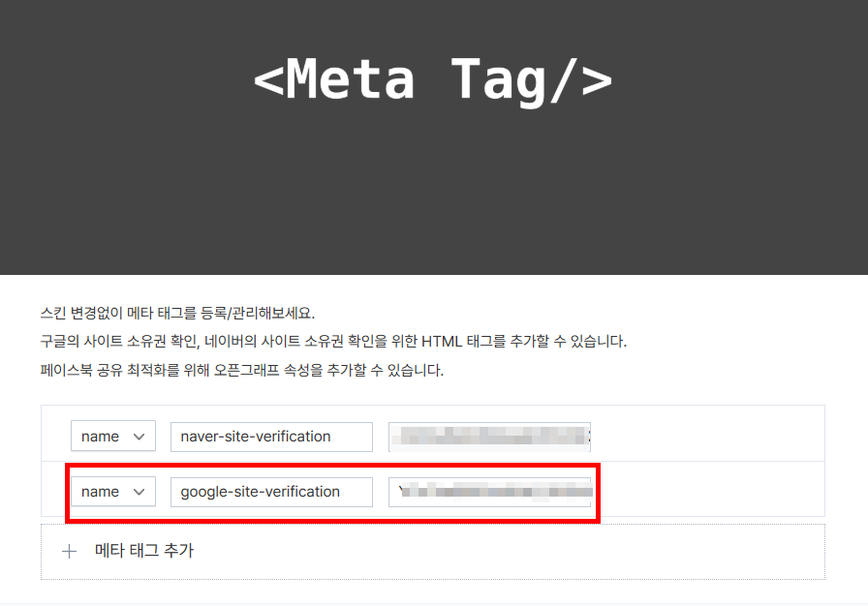
Task: Open the name dropdown in the google row
Action: tap(112, 492)
